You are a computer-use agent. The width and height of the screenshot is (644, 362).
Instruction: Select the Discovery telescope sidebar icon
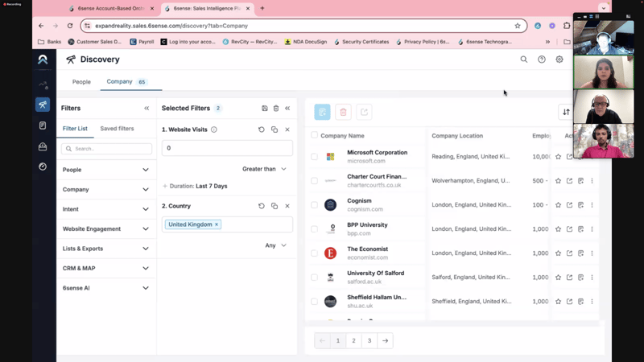[43, 105]
